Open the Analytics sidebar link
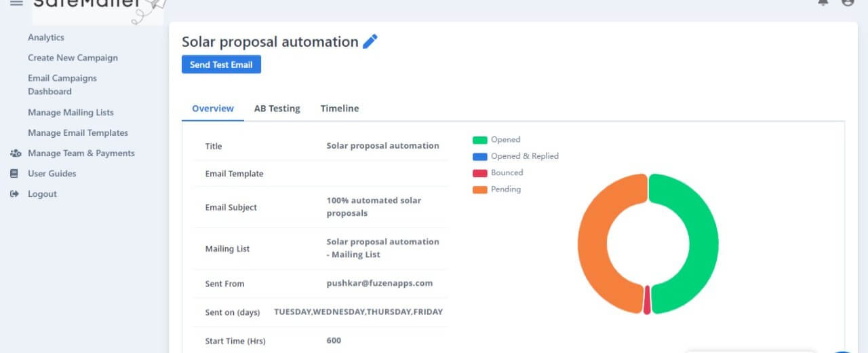Screen dimensions: 868x353 (x=46, y=37)
